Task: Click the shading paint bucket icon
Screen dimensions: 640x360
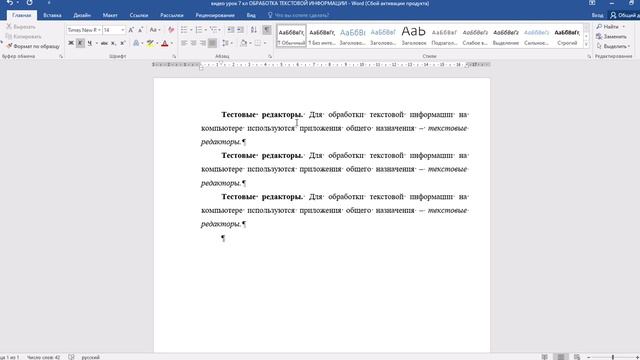Action: tap(244, 43)
